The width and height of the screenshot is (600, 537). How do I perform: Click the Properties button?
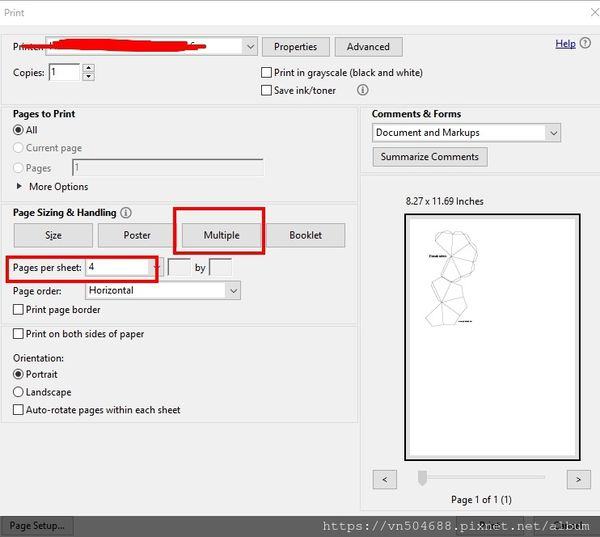[x=295, y=47]
